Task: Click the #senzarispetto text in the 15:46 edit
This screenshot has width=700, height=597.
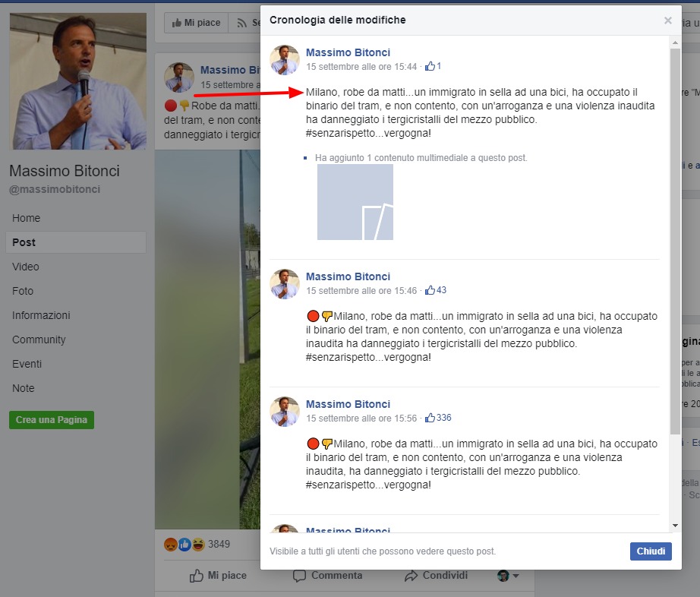Action: (339, 357)
